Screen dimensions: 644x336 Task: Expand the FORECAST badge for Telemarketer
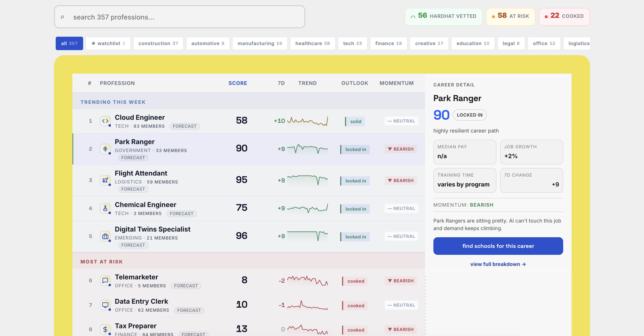coord(186,286)
